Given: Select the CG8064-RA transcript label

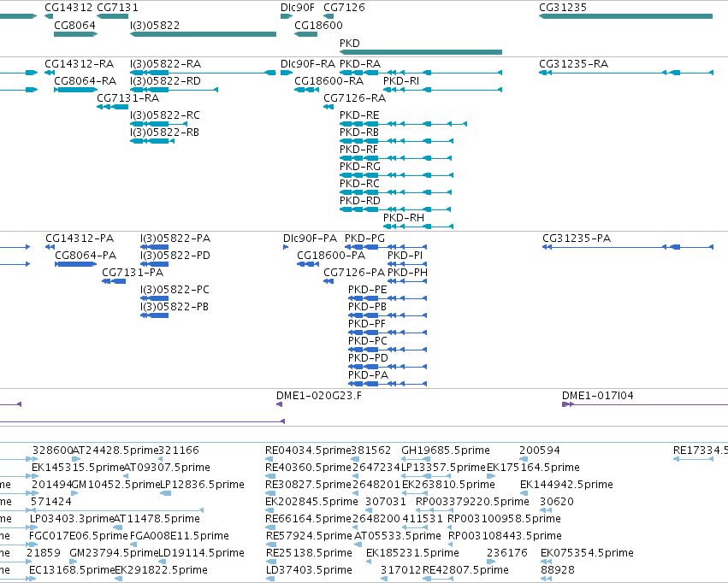Looking at the screenshot, I should (85, 80).
